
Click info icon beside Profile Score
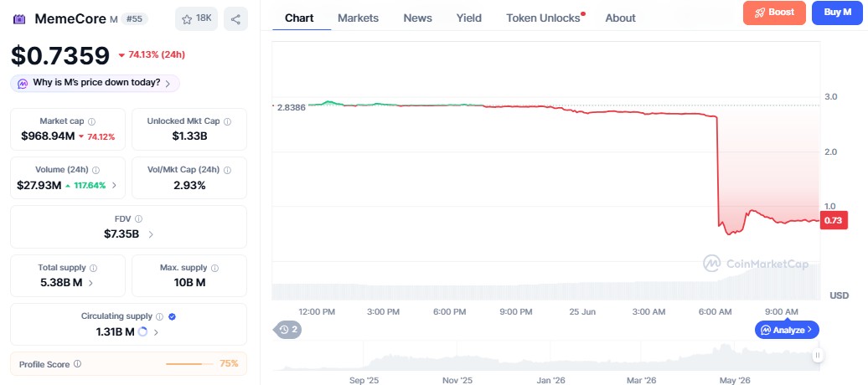tap(77, 364)
